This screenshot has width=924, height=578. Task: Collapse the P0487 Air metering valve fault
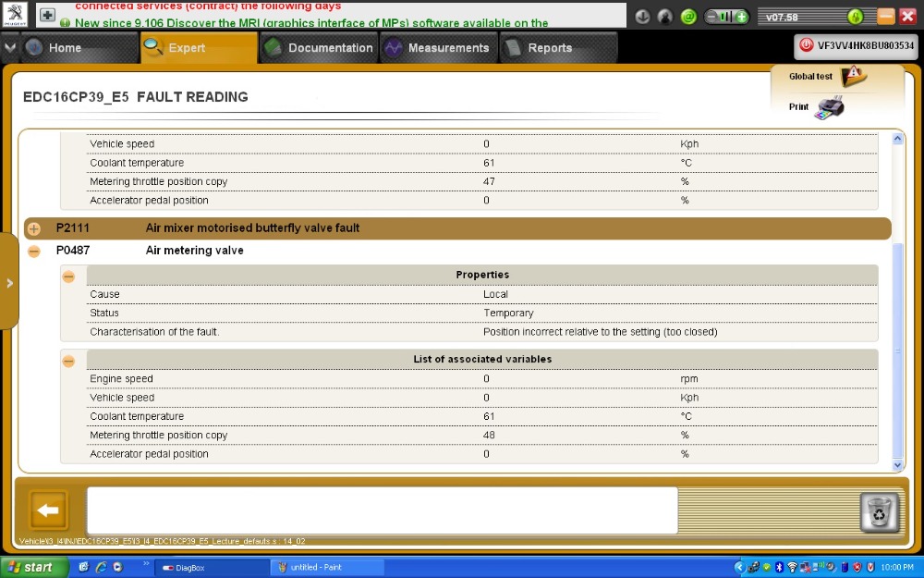(34, 251)
